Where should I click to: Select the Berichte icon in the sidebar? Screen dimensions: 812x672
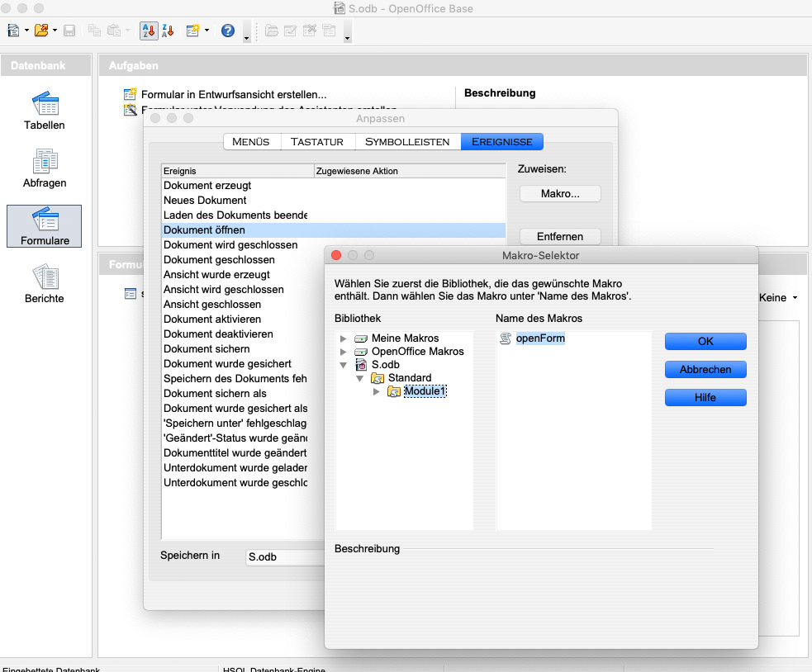[44, 284]
